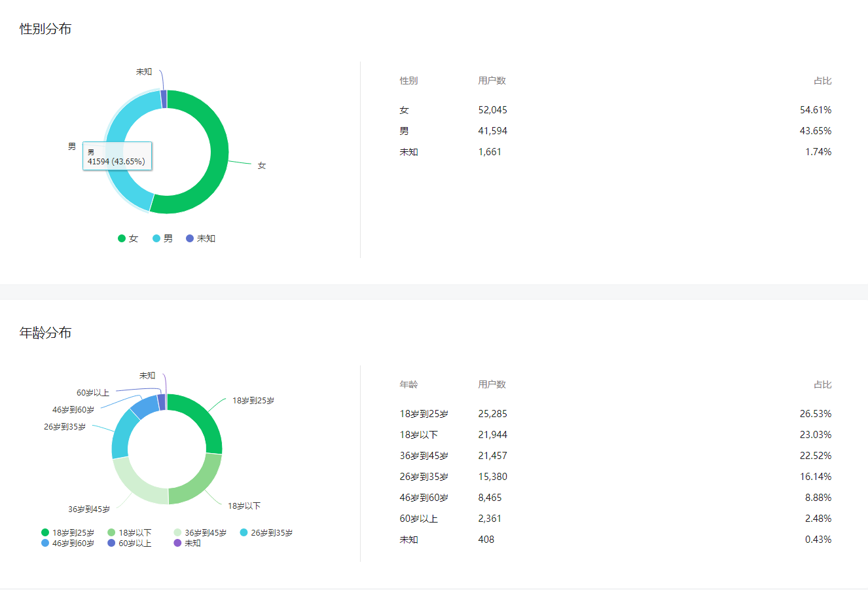The height and width of the screenshot is (590, 868).
Task: Toggle the 未知 legend entry under gender donut
Action: point(201,238)
